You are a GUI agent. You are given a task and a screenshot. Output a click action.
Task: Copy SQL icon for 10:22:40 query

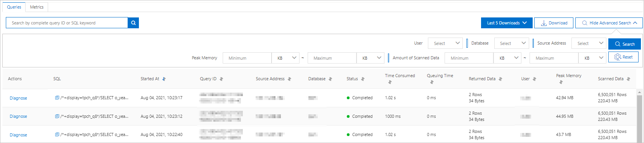[x=57, y=134]
